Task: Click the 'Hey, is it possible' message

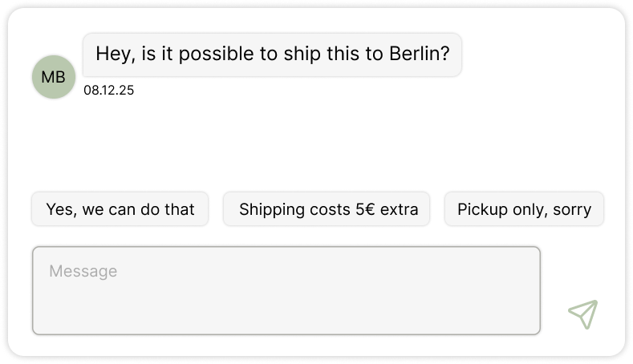Action: coord(272,55)
